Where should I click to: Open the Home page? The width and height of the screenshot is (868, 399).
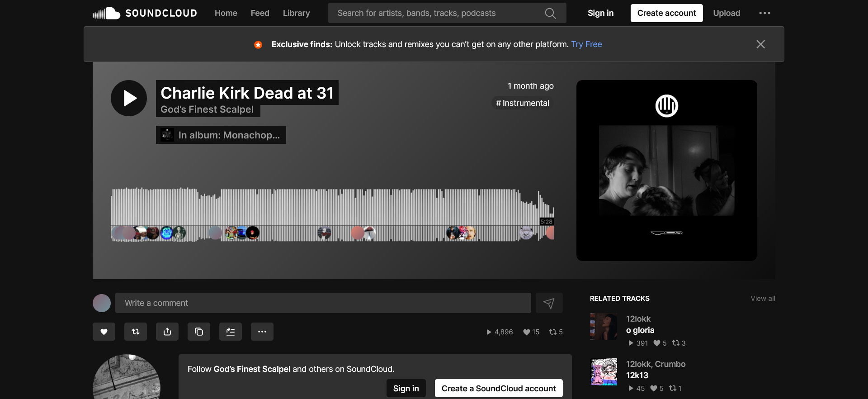(x=226, y=13)
